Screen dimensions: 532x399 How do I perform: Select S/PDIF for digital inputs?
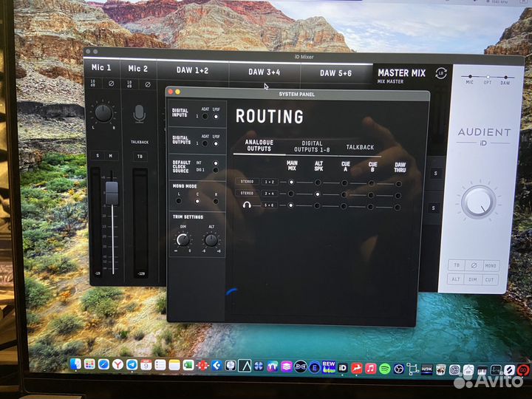pos(216,115)
